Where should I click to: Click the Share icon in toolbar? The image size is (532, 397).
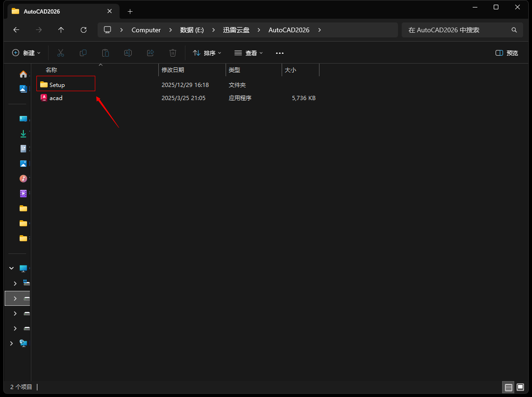click(150, 53)
